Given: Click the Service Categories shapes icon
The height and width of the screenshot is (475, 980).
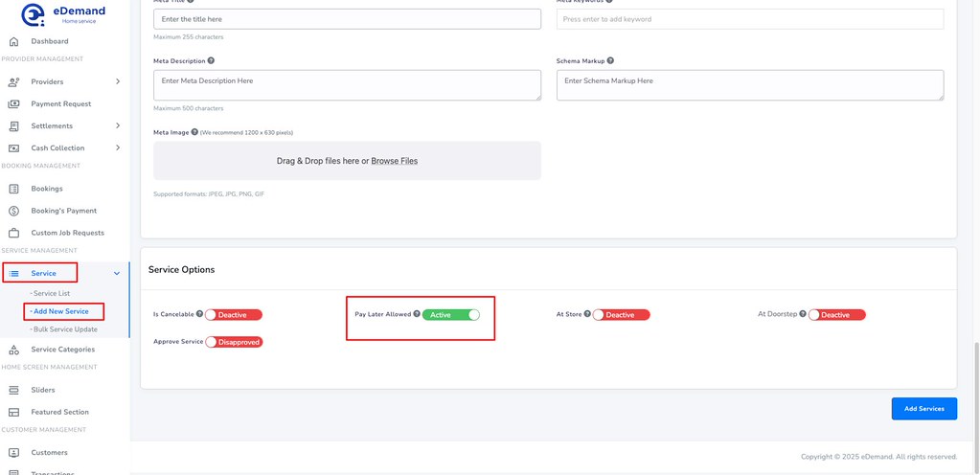Looking at the screenshot, I should pos(13,350).
